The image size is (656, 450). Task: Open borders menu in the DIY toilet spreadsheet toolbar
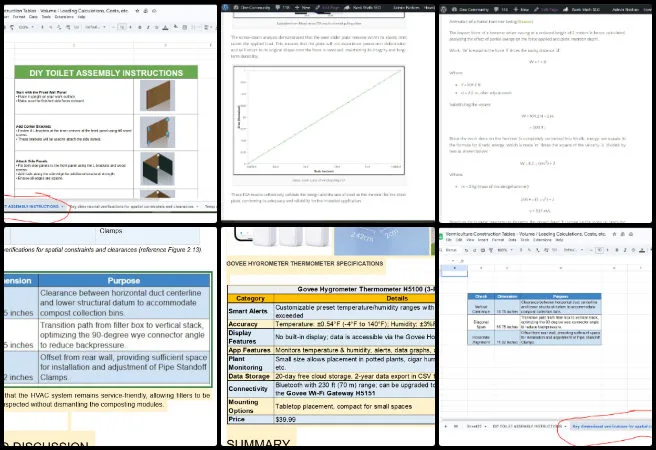(x=184, y=27)
